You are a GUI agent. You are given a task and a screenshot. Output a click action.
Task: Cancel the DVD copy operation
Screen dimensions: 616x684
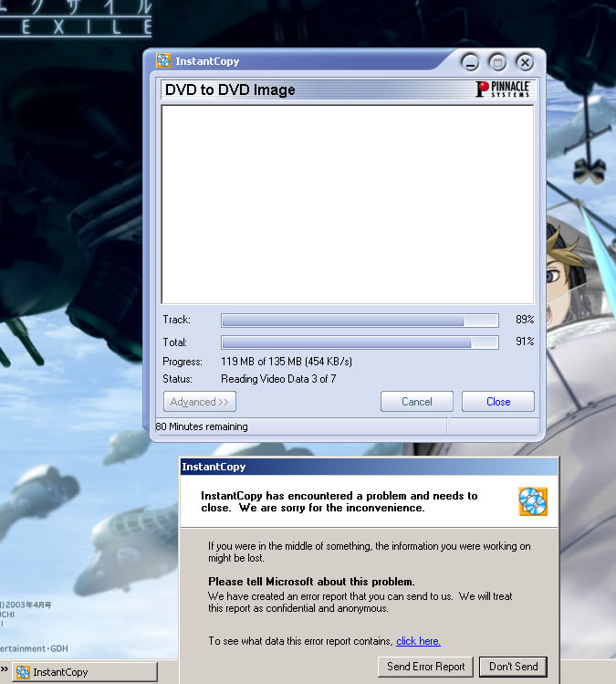[x=417, y=401]
